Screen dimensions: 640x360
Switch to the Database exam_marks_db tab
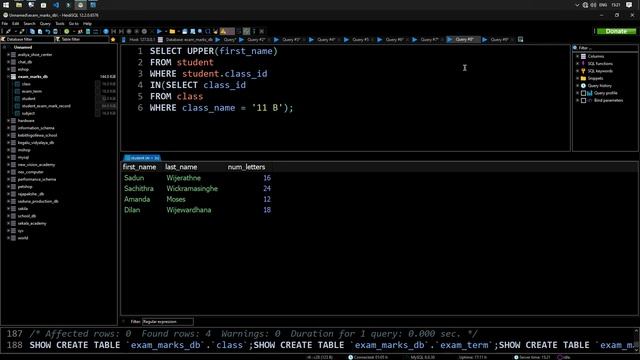click(x=186, y=40)
